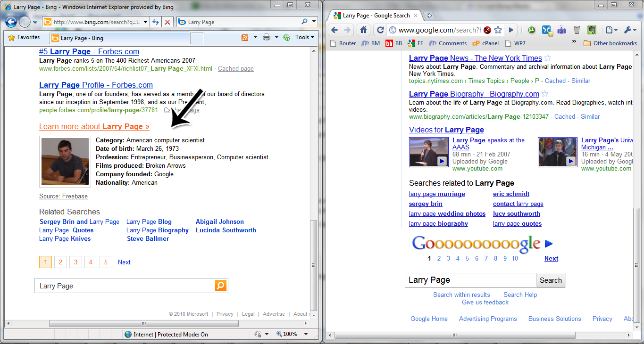The image size is (644, 344).
Task: Expand the IE address bar URL dropdown
Action: pyautogui.click(x=145, y=22)
